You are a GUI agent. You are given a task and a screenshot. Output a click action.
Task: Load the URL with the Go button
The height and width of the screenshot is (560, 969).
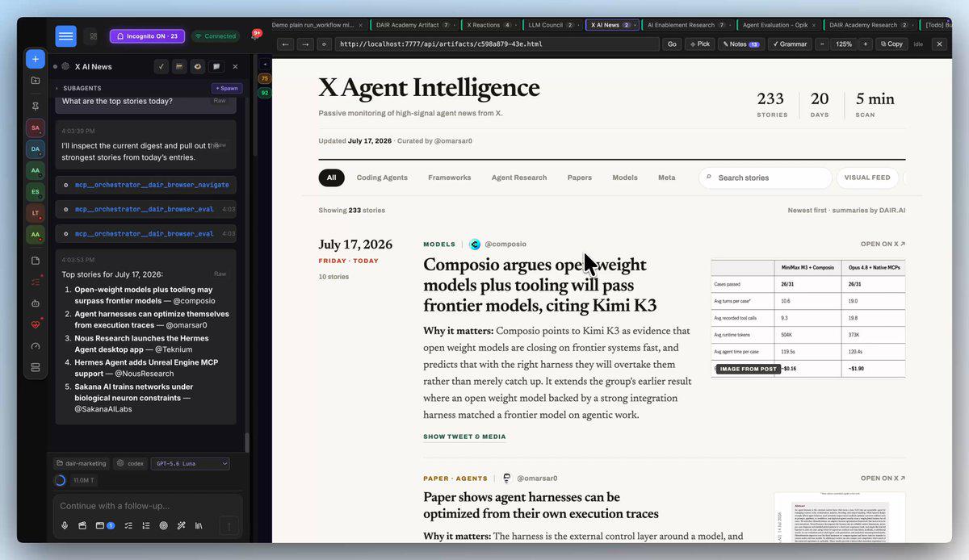point(672,44)
